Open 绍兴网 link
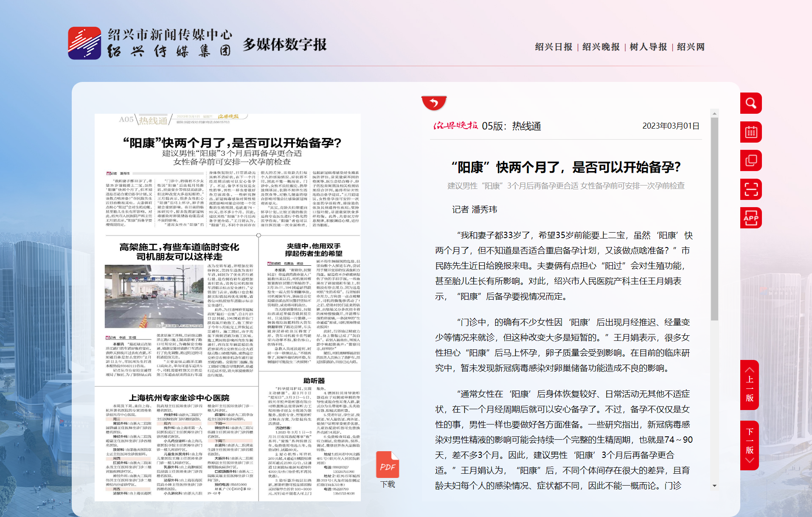Image resolution: width=812 pixels, height=517 pixels. click(x=691, y=47)
